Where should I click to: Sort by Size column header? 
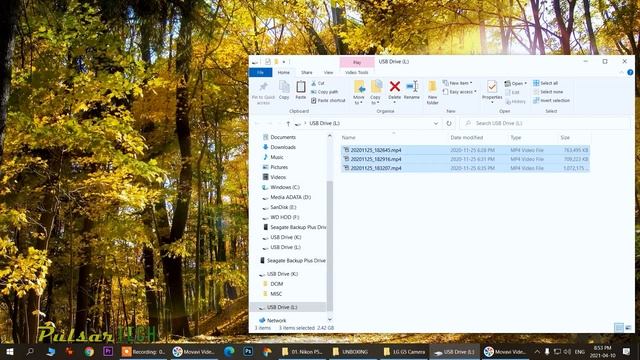coord(565,138)
